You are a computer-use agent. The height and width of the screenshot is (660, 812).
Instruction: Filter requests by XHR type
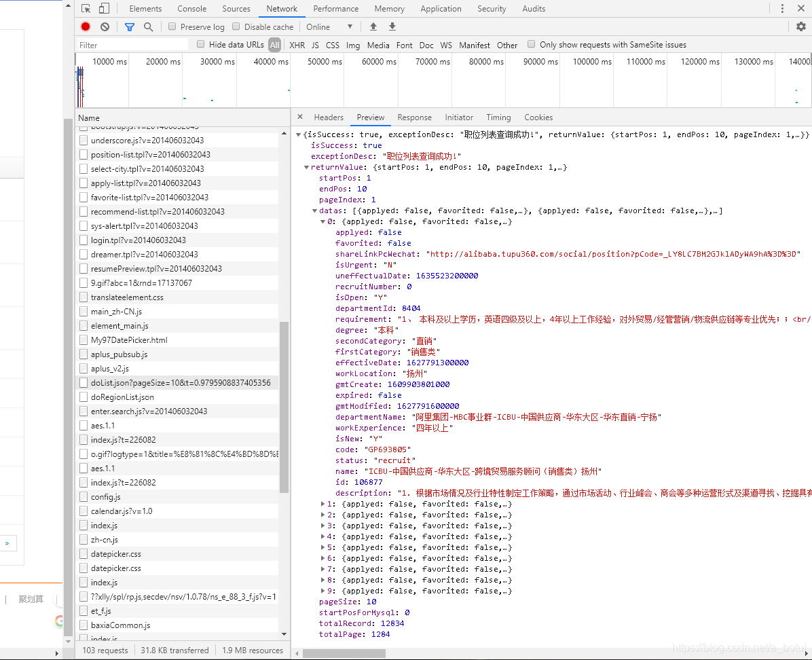pyautogui.click(x=297, y=45)
